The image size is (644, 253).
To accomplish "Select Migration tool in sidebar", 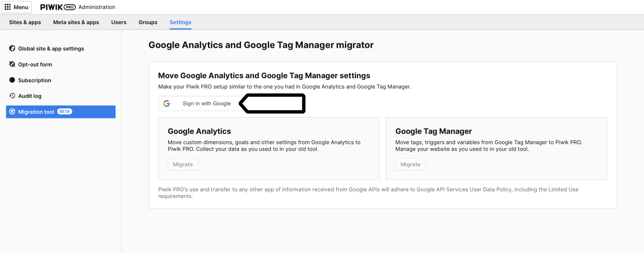I will [61, 112].
